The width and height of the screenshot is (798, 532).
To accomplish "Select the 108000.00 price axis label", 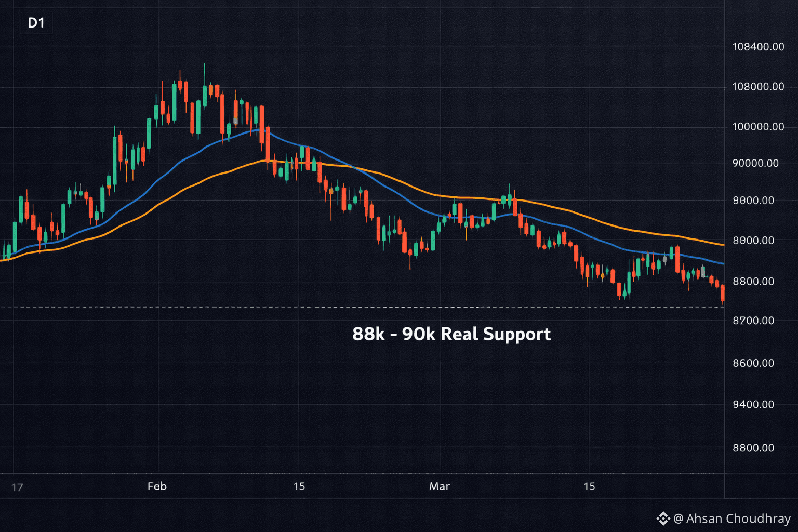I will pos(758,87).
